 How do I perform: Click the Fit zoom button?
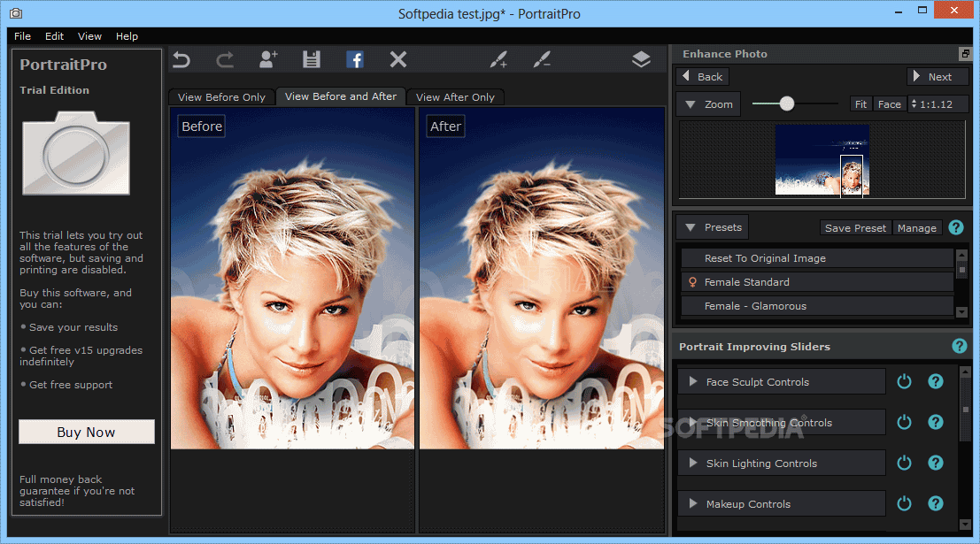point(860,104)
